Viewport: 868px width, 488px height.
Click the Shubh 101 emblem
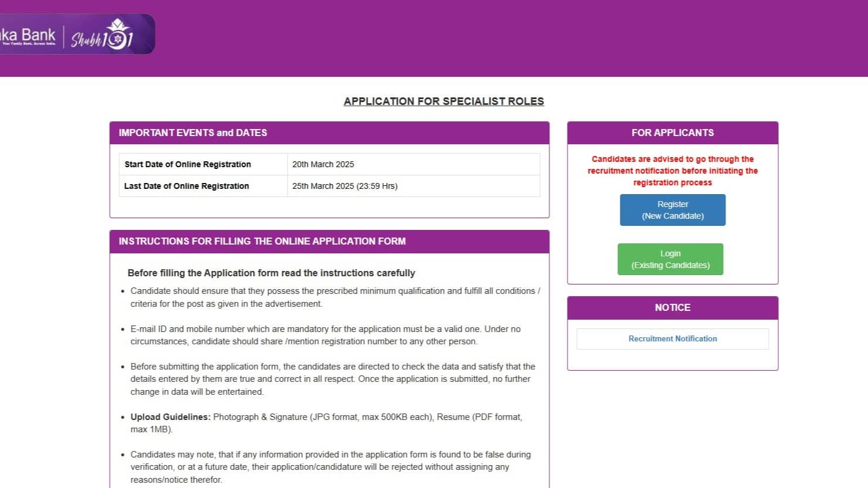click(104, 35)
